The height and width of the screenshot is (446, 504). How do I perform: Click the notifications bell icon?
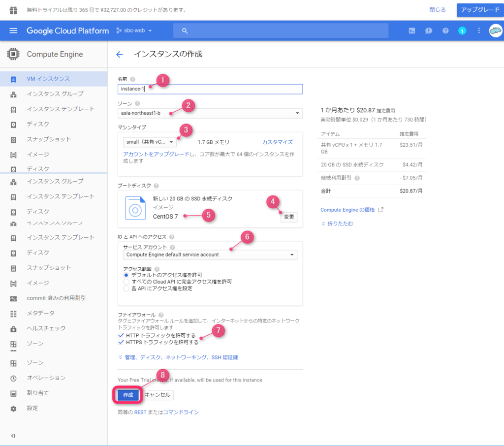pos(429,31)
